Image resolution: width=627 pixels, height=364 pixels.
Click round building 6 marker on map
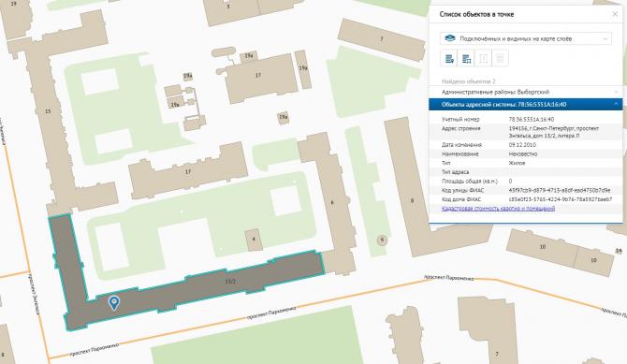tap(382, 240)
